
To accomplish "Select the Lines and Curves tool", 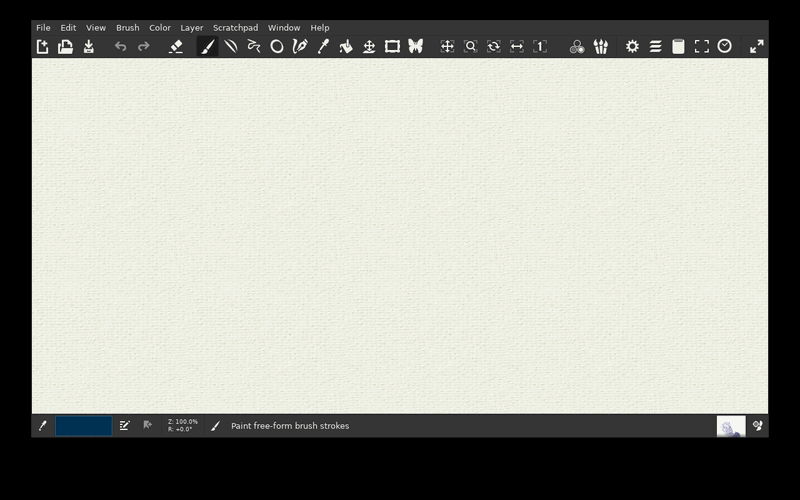I will pyautogui.click(x=231, y=46).
